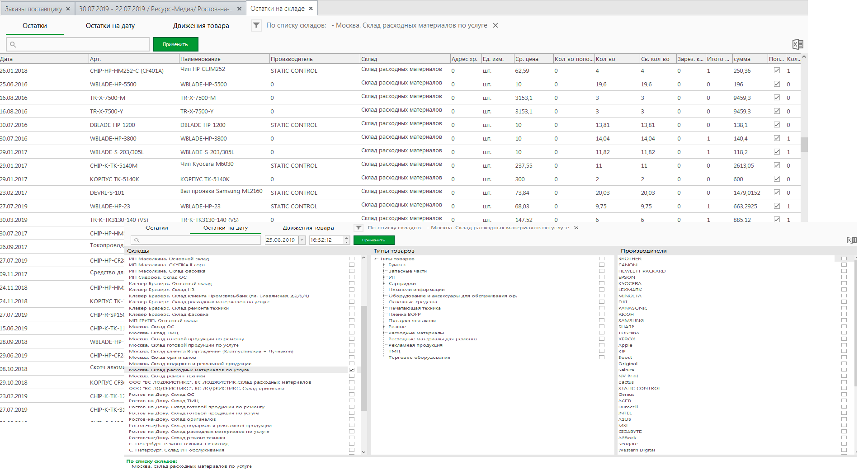Export the top table via Excel icon
This screenshot has height=470, width=868.
[x=797, y=44]
